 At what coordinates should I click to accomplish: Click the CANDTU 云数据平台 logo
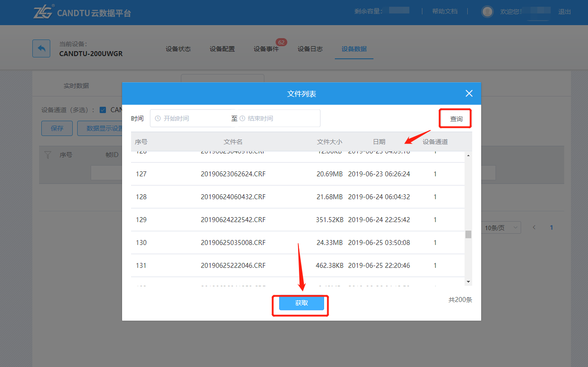point(81,12)
